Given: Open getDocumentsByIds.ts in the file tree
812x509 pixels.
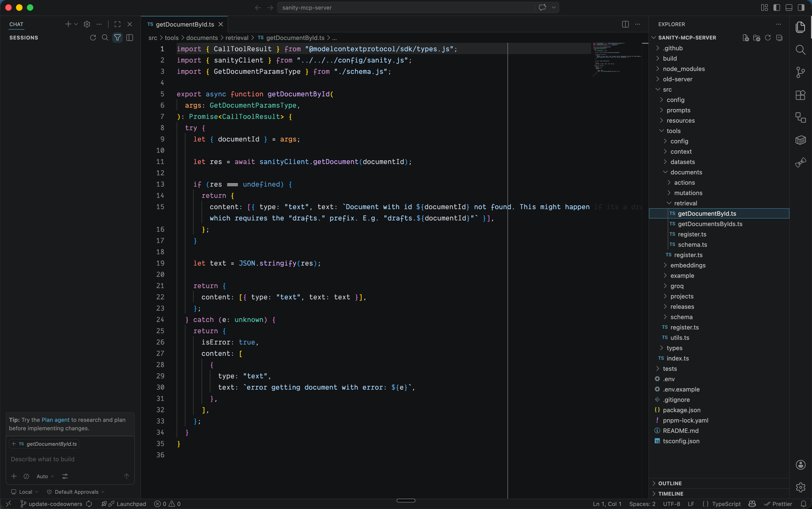Looking at the screenshot, I should click(710, 224).
